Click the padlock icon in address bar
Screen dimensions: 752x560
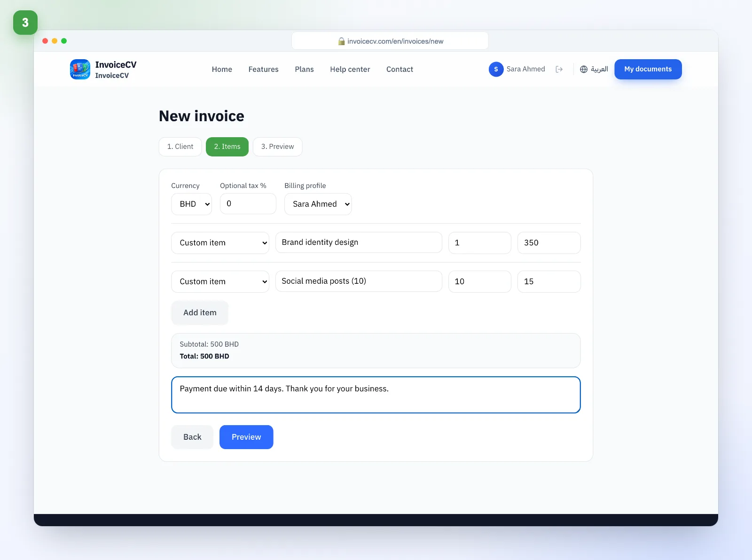click(342, 41)
